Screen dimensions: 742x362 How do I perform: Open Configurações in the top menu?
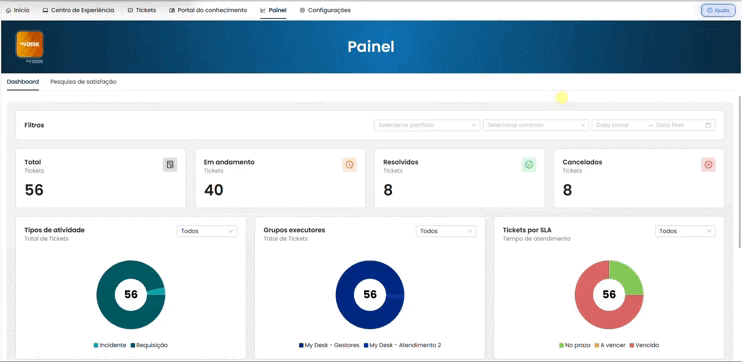(x=325, y=10)
